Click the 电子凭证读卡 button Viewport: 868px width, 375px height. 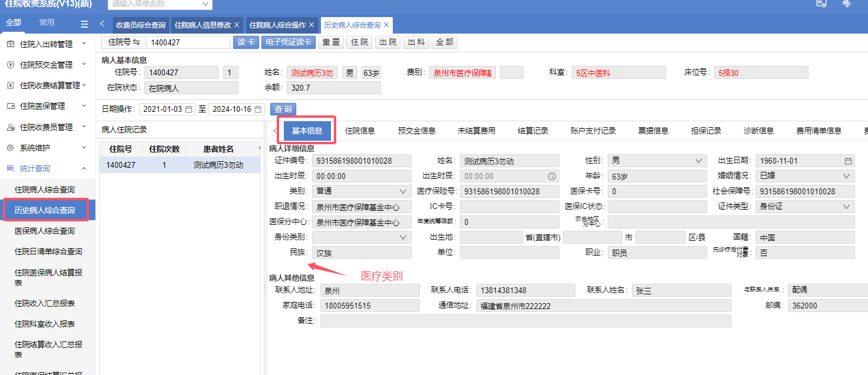(x=289, y=42)
